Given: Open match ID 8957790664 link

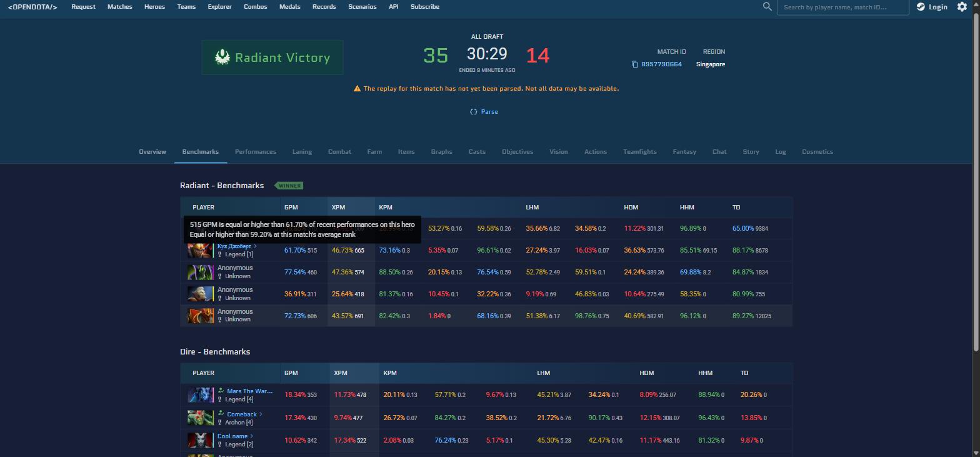Looking at the screenshot, I should coord(661,64).
